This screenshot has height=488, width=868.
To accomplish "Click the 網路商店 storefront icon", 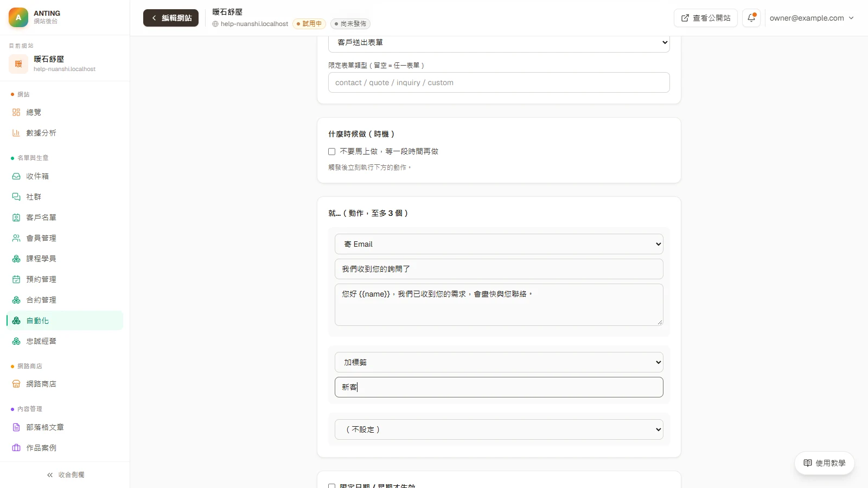I will [x=16, y=384].
